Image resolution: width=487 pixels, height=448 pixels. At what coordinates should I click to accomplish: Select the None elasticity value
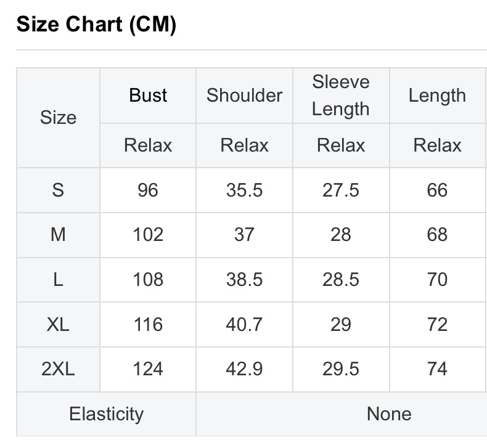[x=389, y=414]
